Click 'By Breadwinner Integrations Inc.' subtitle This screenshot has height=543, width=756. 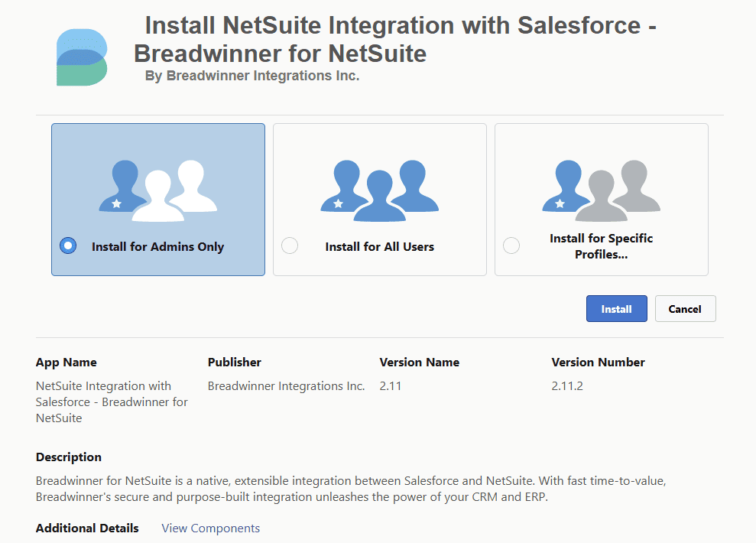click(x=252, y=76)
